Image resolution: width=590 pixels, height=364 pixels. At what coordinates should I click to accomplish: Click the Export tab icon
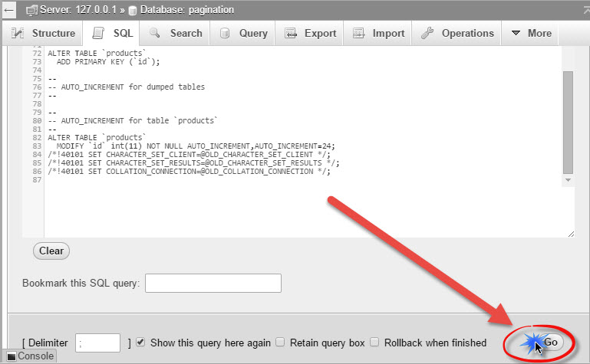click(291, 33)
